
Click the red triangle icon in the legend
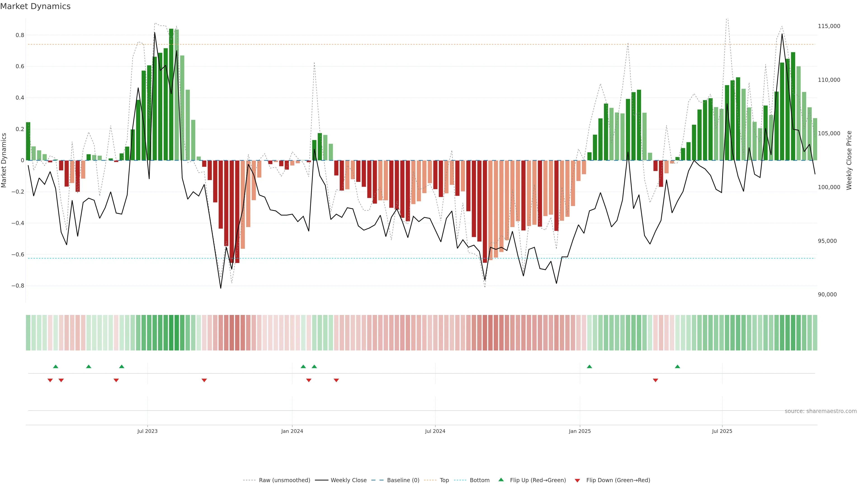577,480
